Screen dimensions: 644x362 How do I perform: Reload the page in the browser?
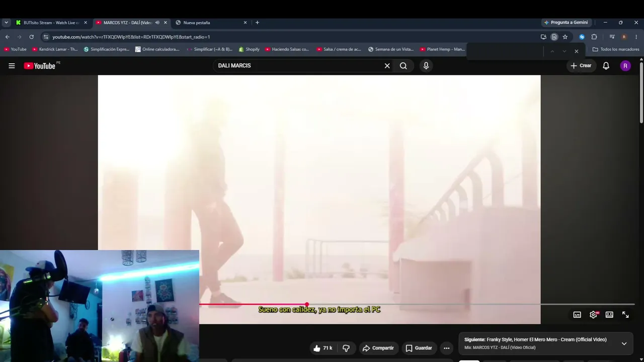click(x=31, y=37)
